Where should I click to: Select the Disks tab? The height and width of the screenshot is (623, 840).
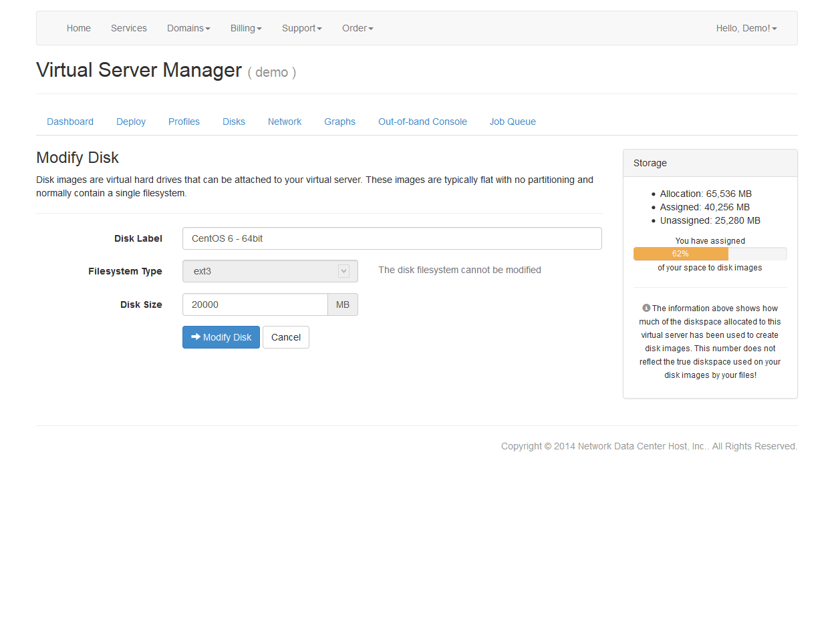(234, 122)
